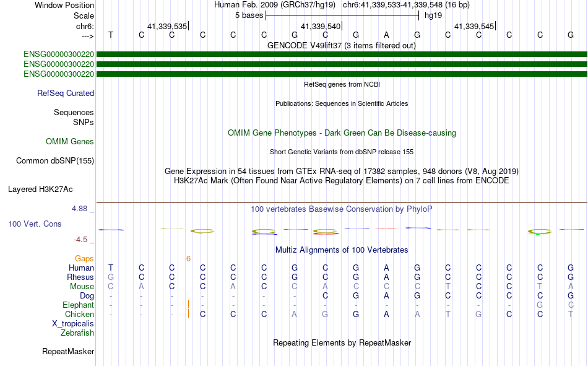Click the 41,339,545 coordinate marker
The height and width of the screenshot is (366, 588).
475,26
